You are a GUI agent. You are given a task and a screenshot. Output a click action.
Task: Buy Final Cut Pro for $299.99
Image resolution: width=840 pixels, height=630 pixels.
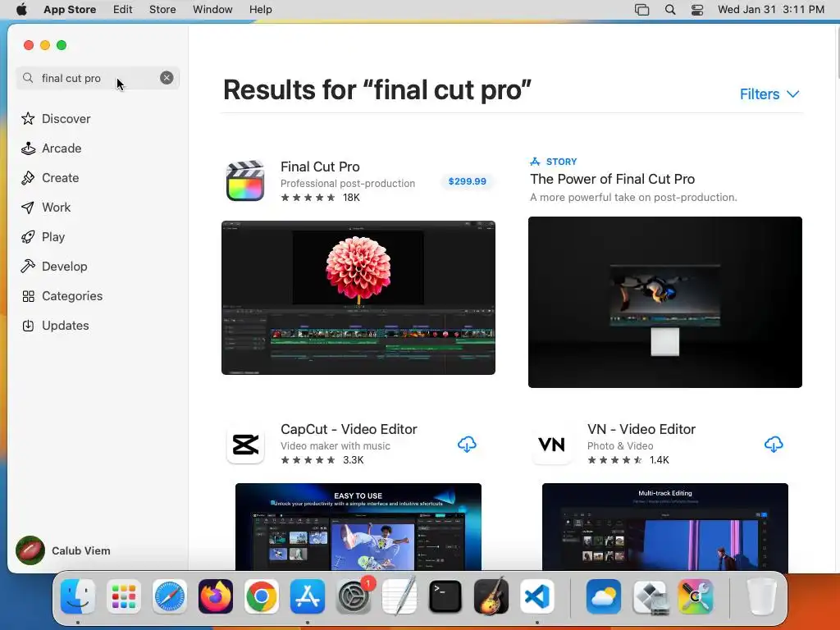coord(467,181)
